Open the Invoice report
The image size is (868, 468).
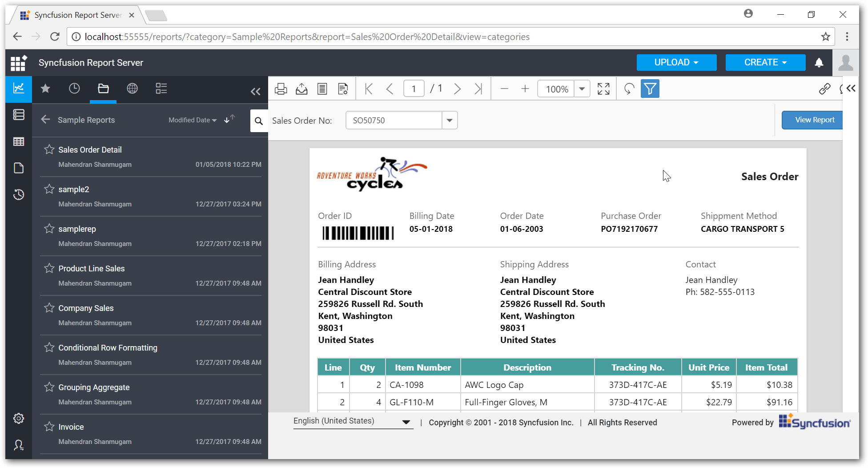[71, 427]
